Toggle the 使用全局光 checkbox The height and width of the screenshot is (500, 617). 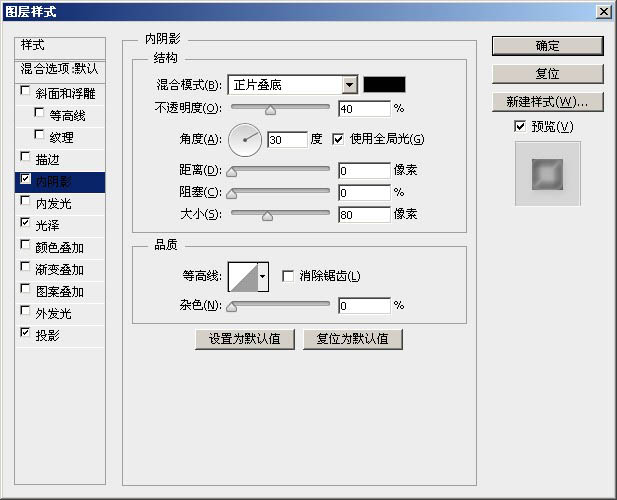pyautogui.click(x=338, y=139)
